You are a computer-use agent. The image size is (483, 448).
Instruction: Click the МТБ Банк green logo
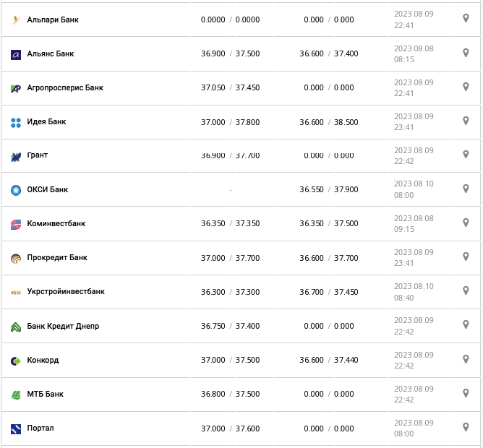(x=16, y=395)
